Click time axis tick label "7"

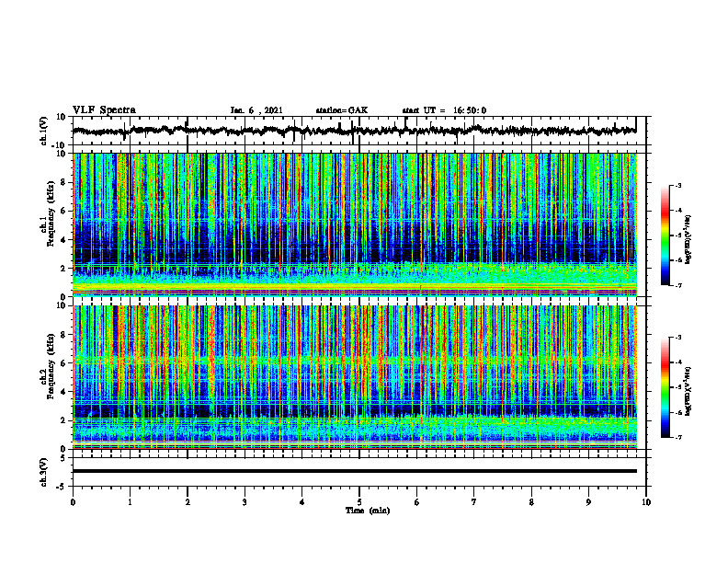point(474,502)
